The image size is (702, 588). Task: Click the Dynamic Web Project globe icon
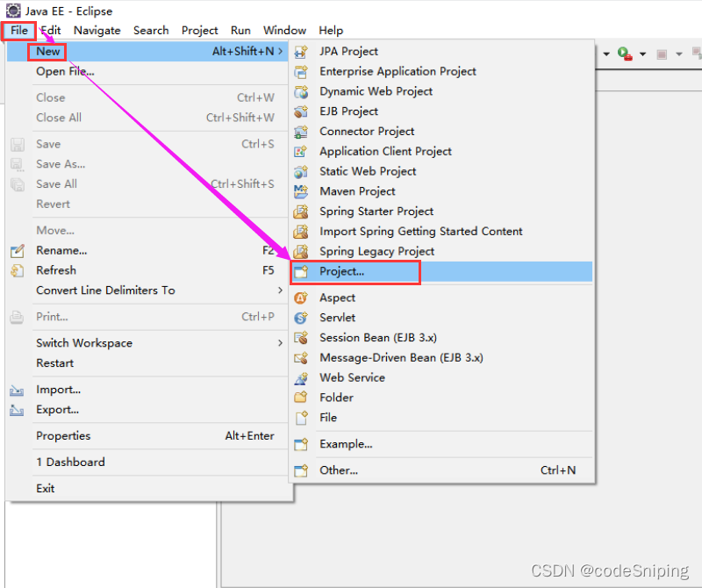click(301, 92)
